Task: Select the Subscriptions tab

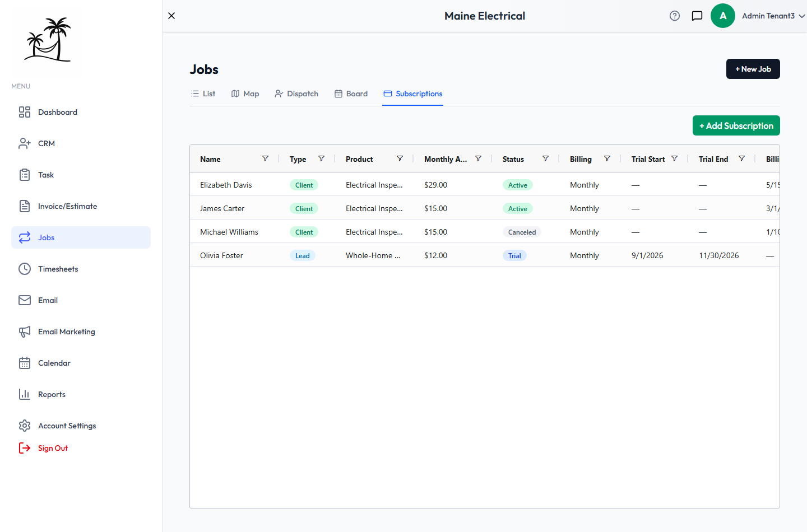Action: tap(413, 94)
